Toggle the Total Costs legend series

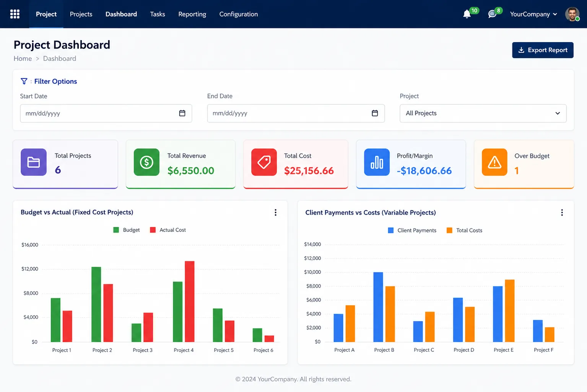464,230
